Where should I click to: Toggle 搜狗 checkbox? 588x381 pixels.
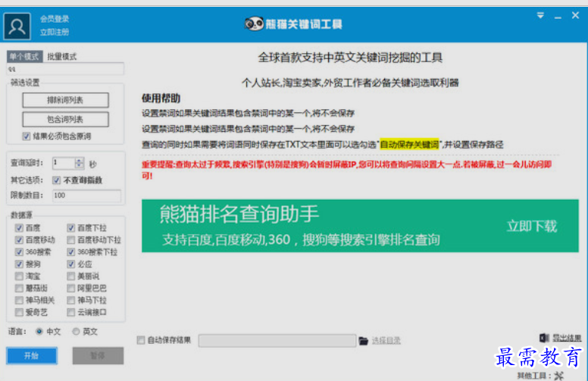pos(19,264)
